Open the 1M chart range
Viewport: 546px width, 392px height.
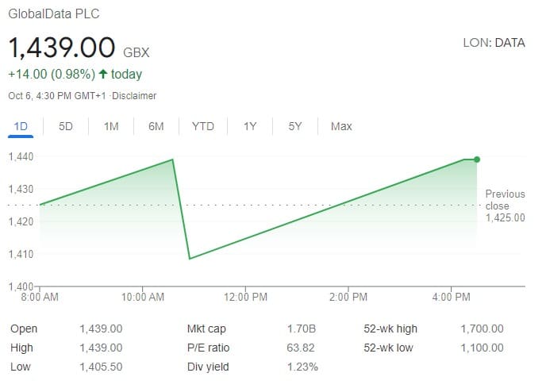(111, 126)
